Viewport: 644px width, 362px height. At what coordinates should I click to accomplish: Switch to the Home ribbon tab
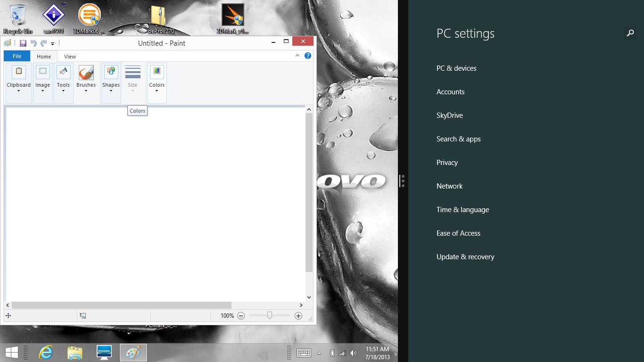pos(44,57)
